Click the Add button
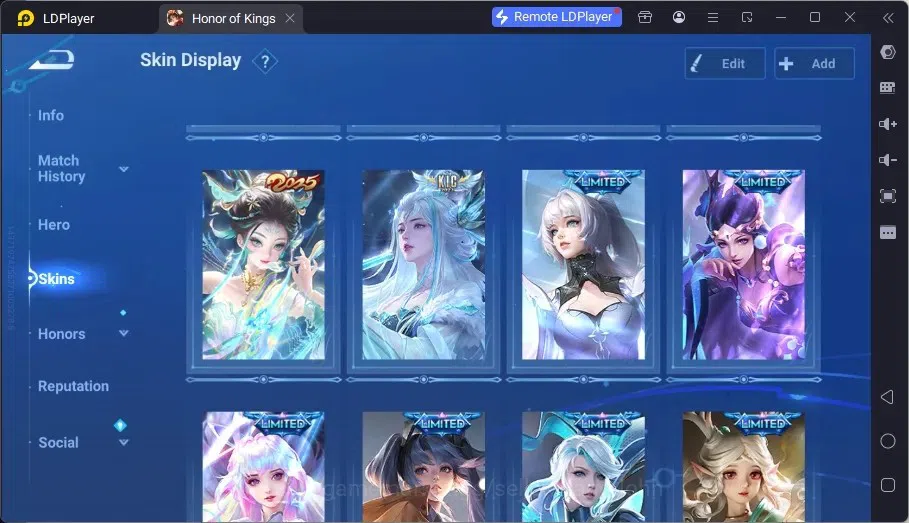The height and width of the screenshot is (523, 909). pos(814,63)
